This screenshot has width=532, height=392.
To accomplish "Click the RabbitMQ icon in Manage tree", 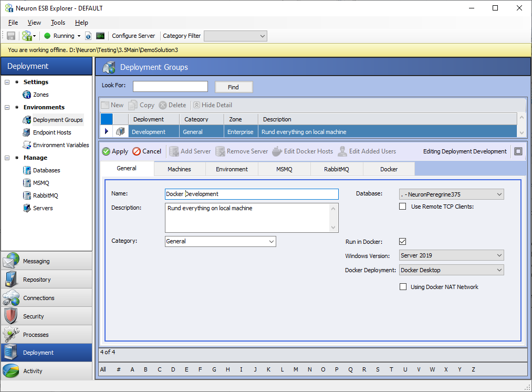I will pyautogui.click(x=27, y=195).
